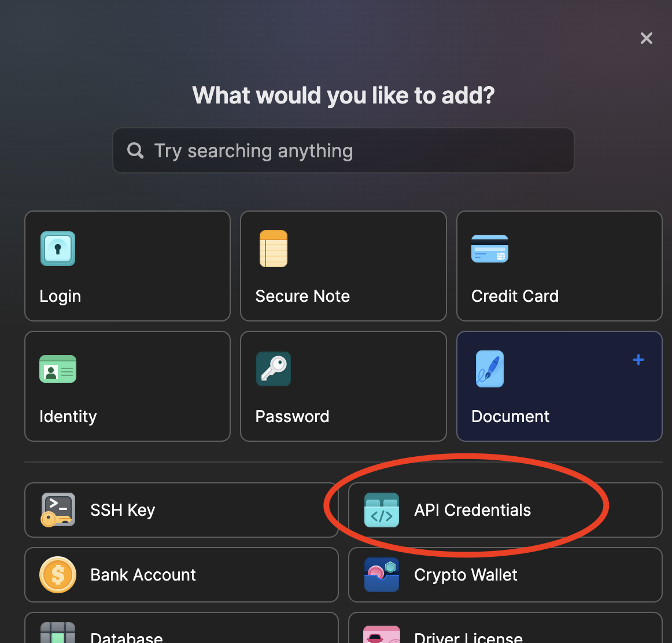This screenshot has height=643, width=672.
Task: Add a new Credit Card label
Action: (x=515, y=296)
